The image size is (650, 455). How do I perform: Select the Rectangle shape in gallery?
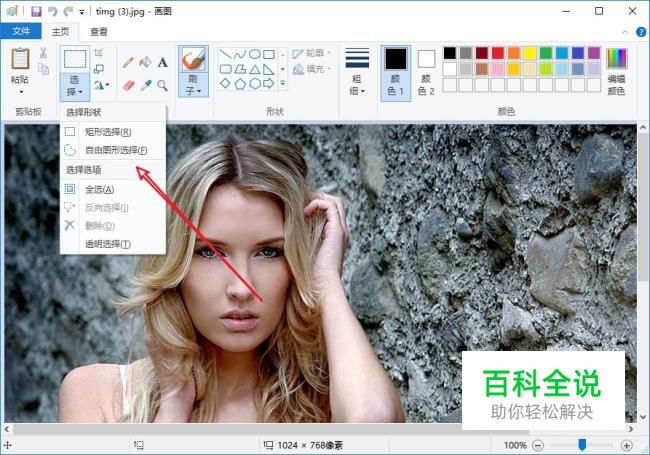tap(269, 54)
